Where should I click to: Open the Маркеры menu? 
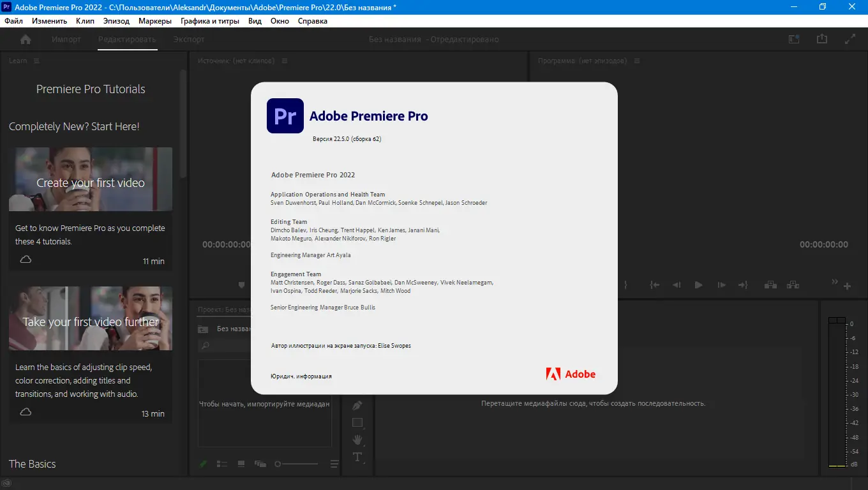[x=155, y=21]
